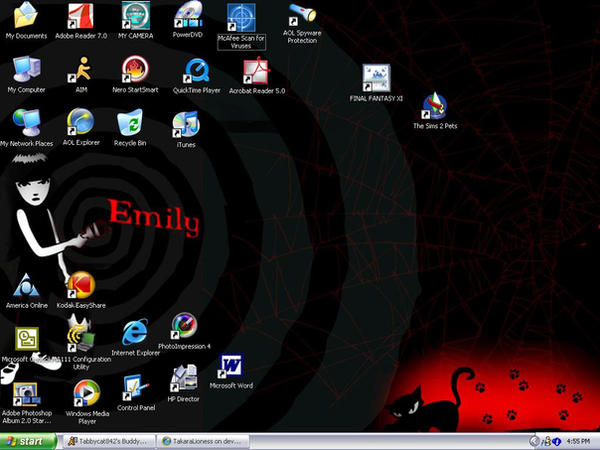Open the MY CAMERA shortcut
This screenshot has height=450, width=600.
point(135,15)
